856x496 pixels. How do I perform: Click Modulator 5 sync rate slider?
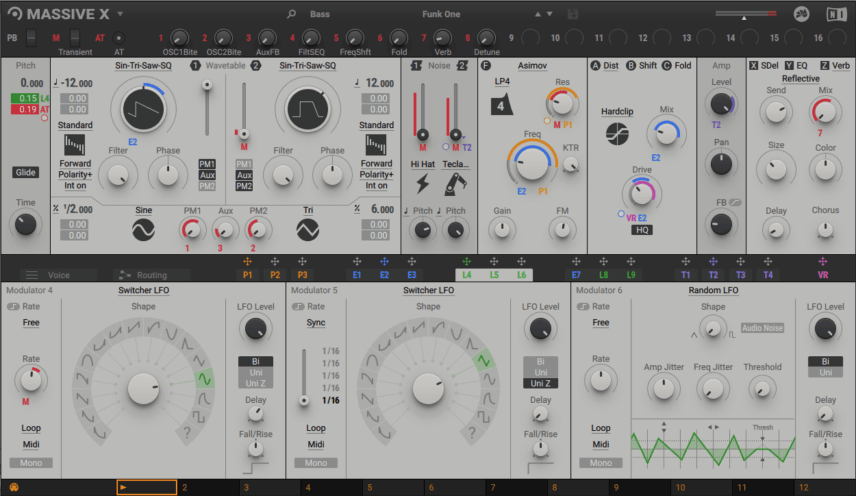pos(304,377)
